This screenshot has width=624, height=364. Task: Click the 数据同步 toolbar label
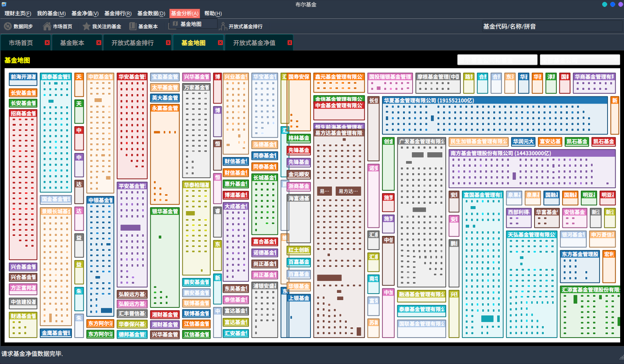coord(23,26)
